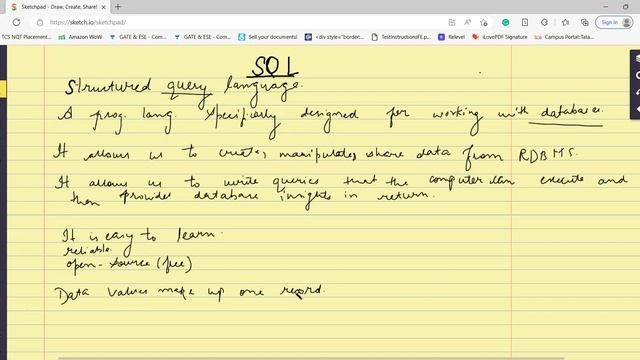Open the Sketchpad Layers icon
The image size is (640, 360).
tap(637, 59)
